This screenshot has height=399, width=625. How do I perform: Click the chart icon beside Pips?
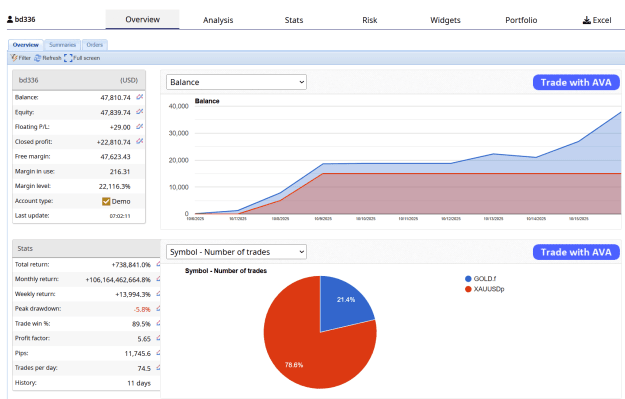coord(158,352)
